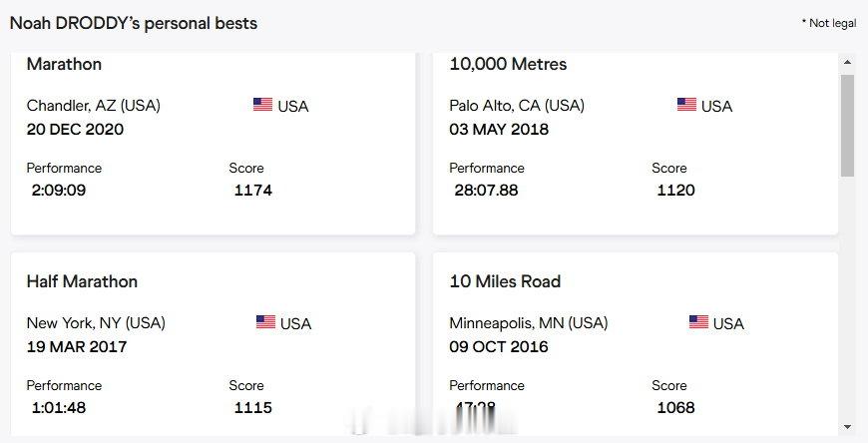The width and height of the screenshot is (868, 443).
Task: Click the Chandler, AZ (USA) venue text
Action: pos(94,105)
